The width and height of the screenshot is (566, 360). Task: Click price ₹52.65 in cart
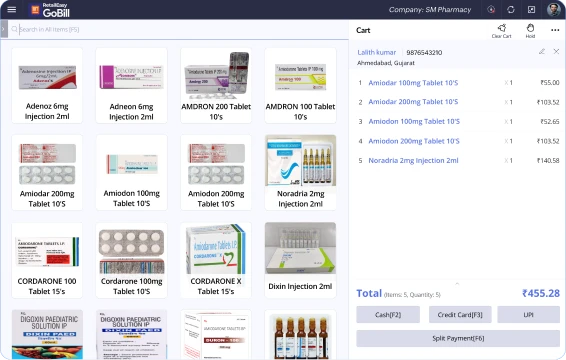550,122
